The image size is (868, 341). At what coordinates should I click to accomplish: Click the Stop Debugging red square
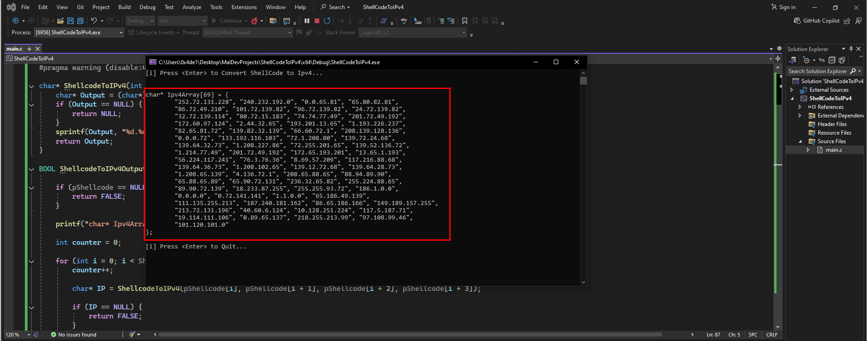[317, 21]
